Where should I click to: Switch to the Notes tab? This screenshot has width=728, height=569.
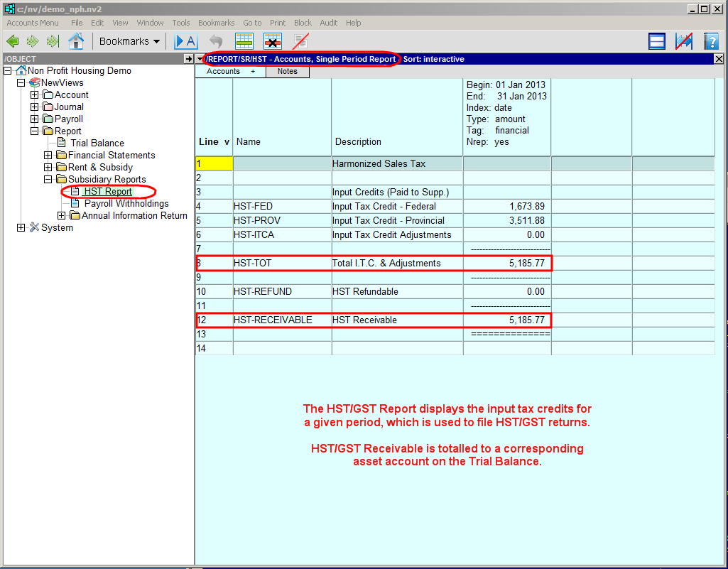pyautogui.click(x=287, y=71)
